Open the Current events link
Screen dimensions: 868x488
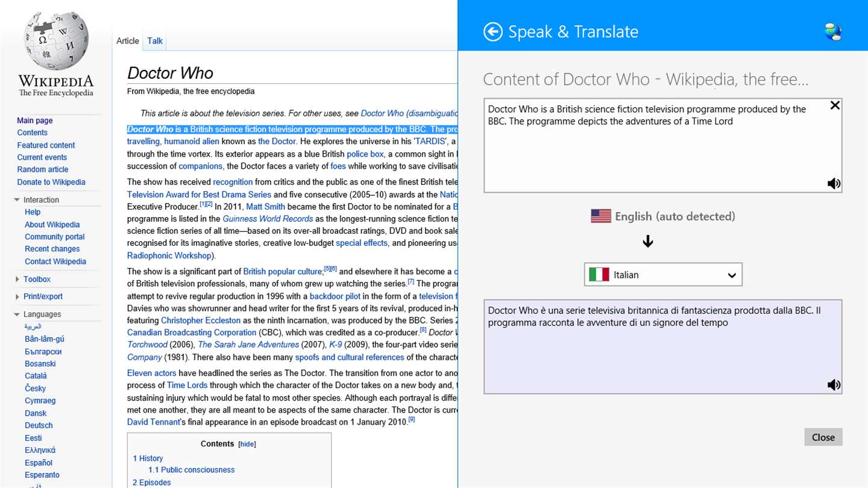pos(42,157)
